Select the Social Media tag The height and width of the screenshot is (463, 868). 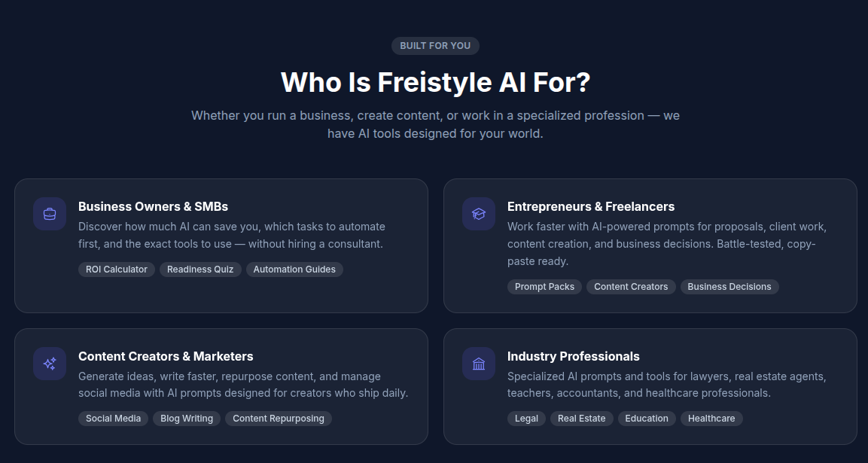(x=113, y=419)
